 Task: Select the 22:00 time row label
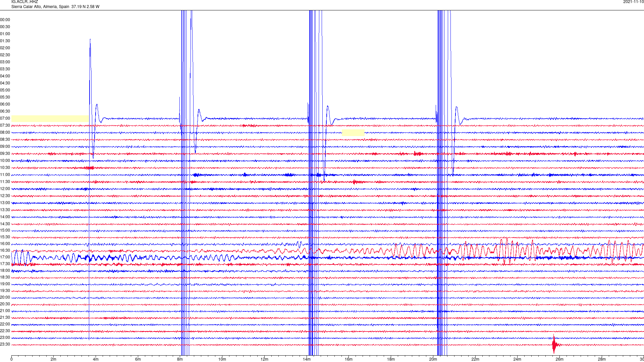click(5, 324)
